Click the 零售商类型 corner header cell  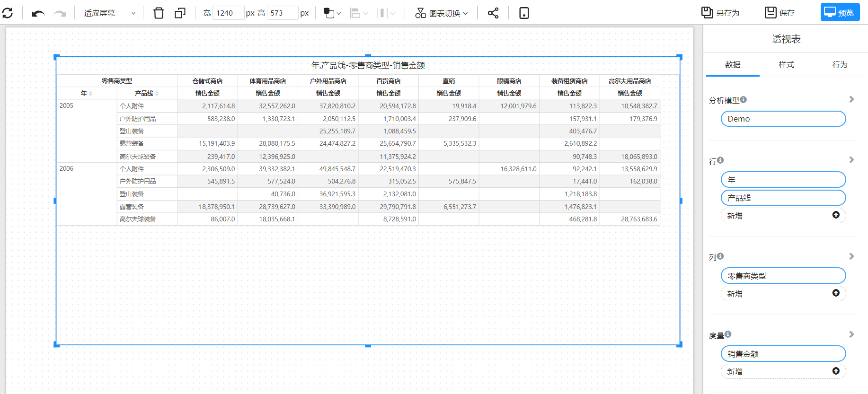pyautogui.click(x=117, y=81)
